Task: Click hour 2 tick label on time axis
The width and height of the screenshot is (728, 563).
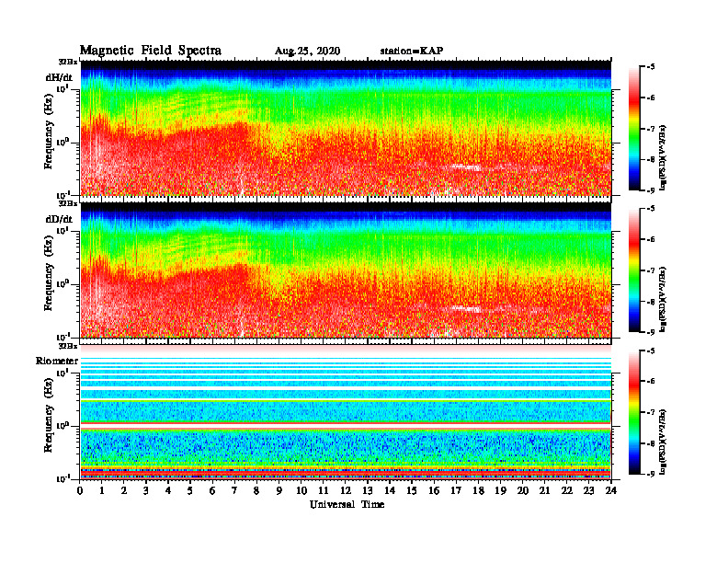Action: (124, 490)
